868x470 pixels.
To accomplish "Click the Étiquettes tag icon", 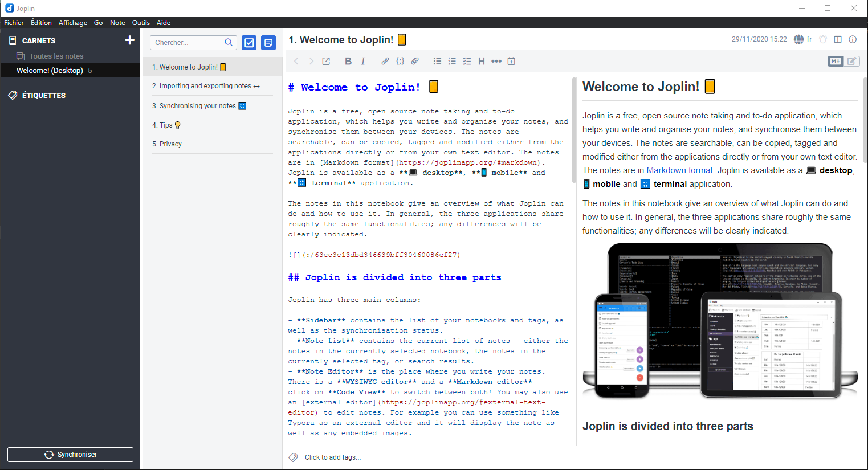I will pos(13,95).
